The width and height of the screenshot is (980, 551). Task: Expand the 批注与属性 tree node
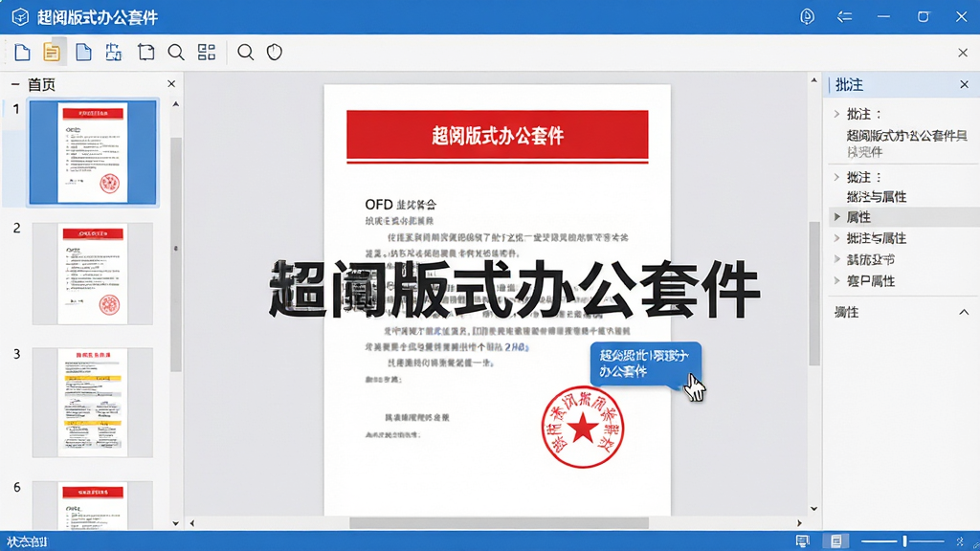(836, 238)
